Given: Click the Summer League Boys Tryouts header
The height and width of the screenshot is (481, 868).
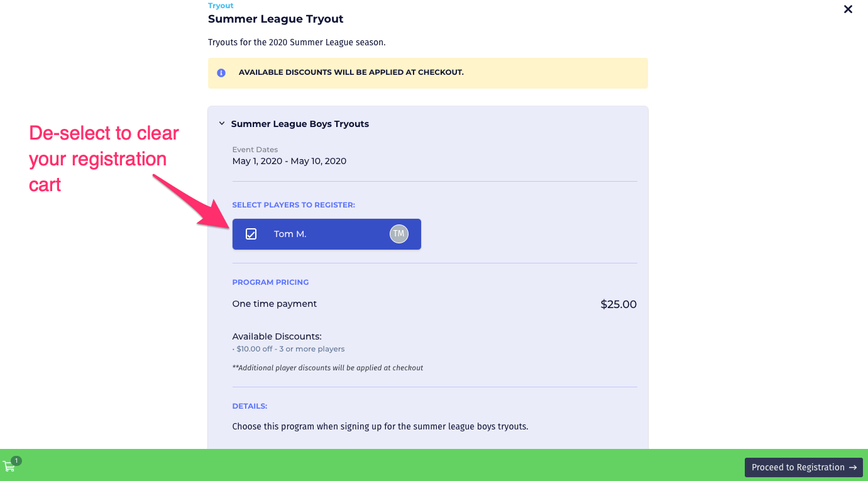Looking at the screenshot, I should pyautogui.click(x=300, y=124).
